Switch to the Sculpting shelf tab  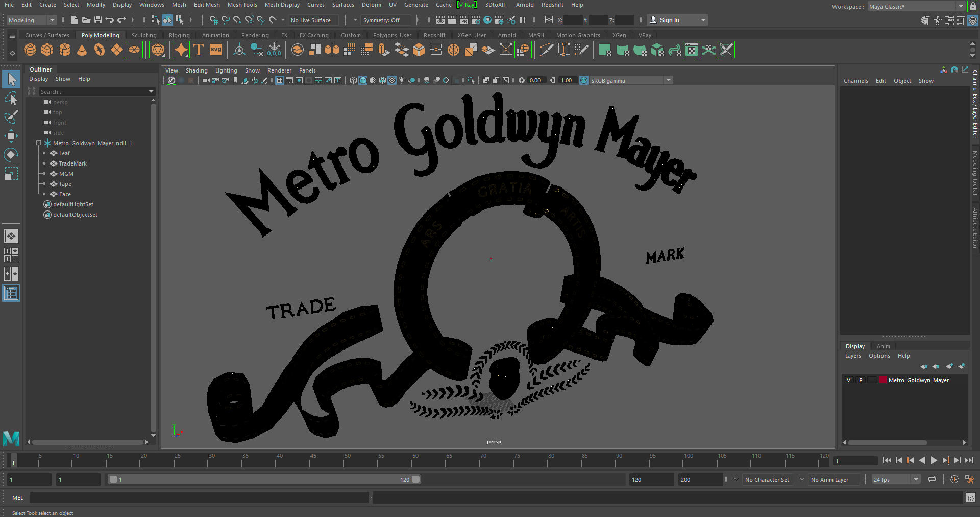pos(144,35)
